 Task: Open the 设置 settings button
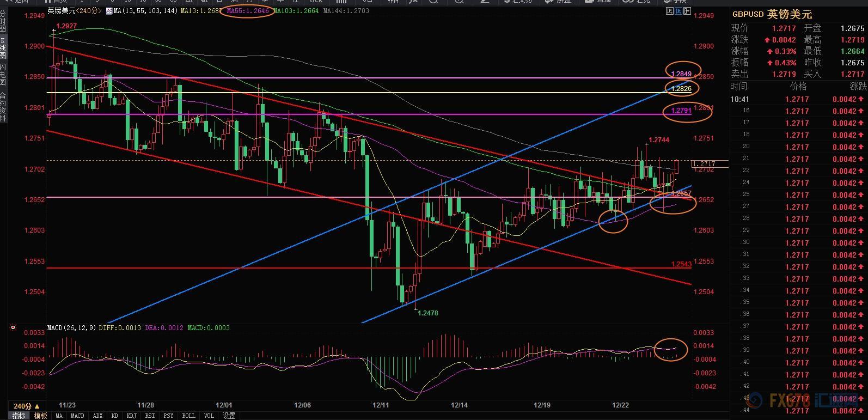click(229, 416)
